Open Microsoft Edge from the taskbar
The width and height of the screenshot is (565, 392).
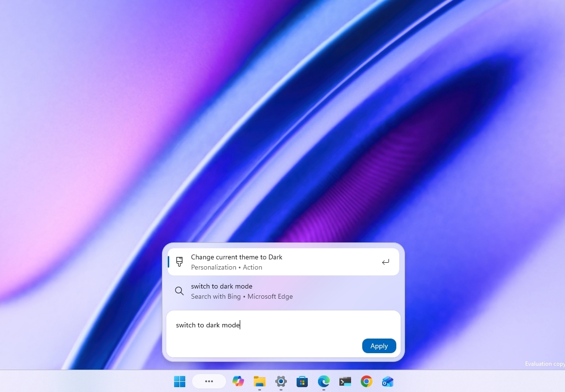323,381
